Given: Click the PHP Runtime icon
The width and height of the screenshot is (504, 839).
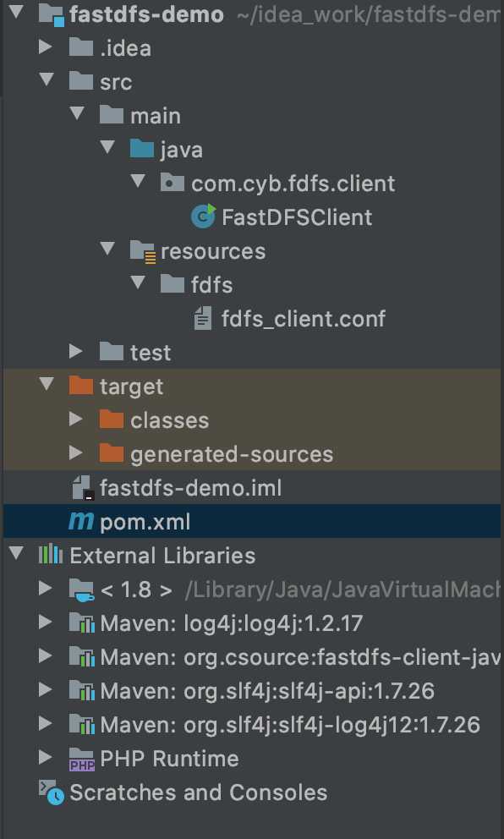Looking at the screenshot, I should coord(82,758).
